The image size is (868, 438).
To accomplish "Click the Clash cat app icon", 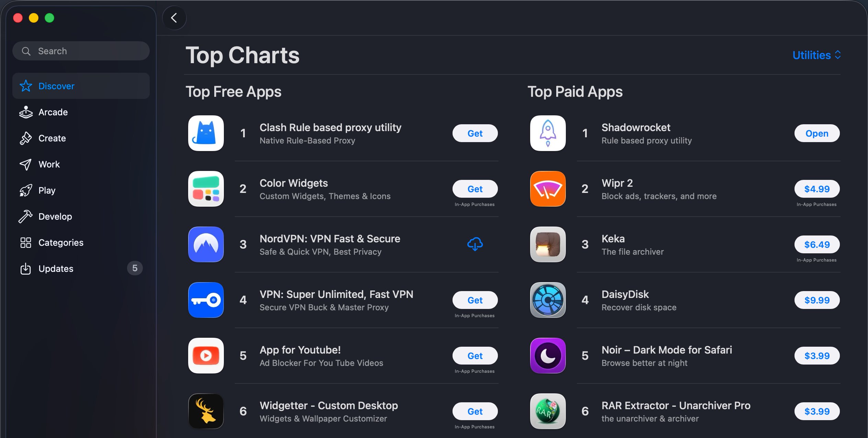I will pos(206,133).
